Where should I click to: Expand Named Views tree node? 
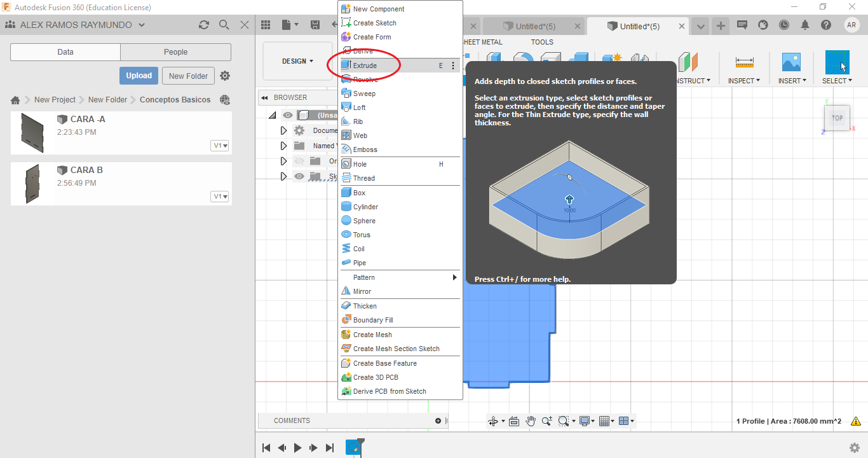coord(284,146)
